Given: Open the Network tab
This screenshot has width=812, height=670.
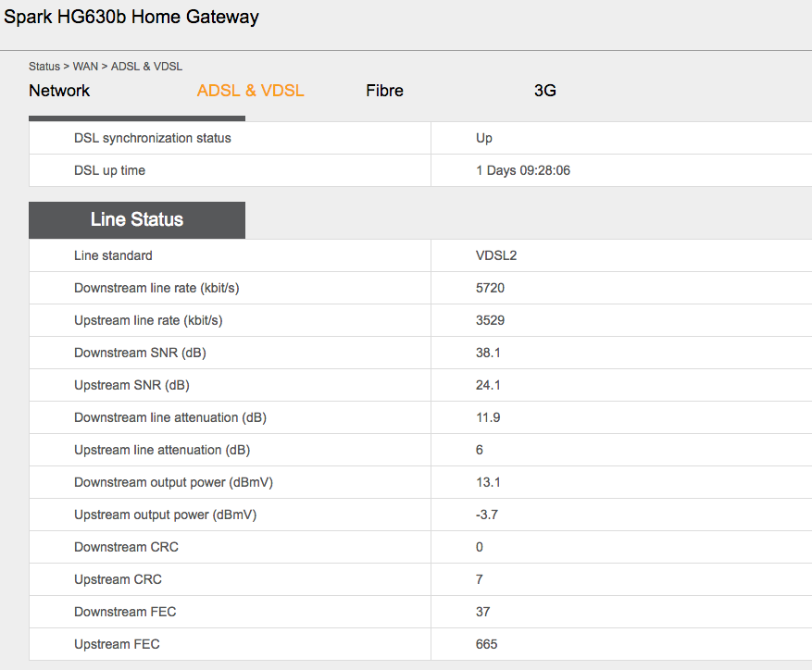Looking at the screenshot, I should 59,91.
